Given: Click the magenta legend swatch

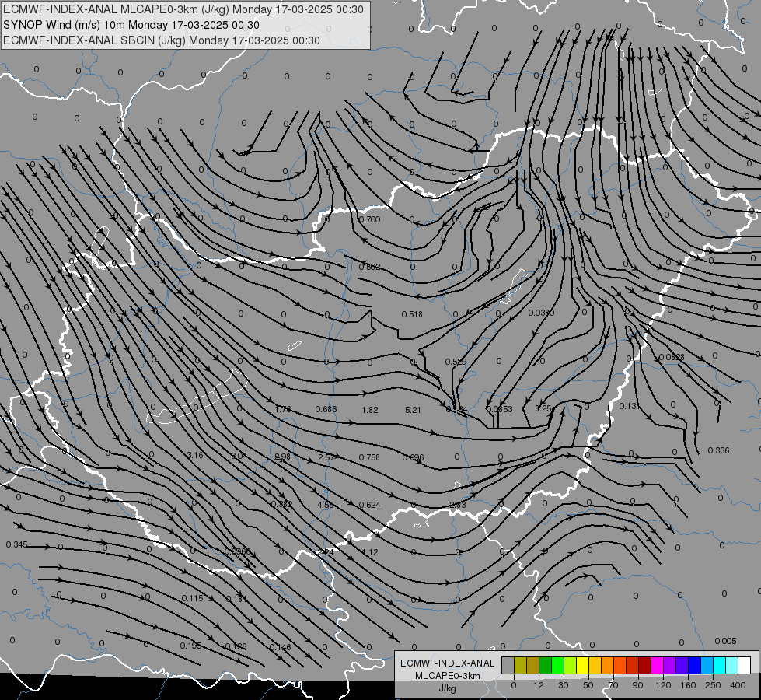Looking at the screenshot, I should (x=658, y=665).
